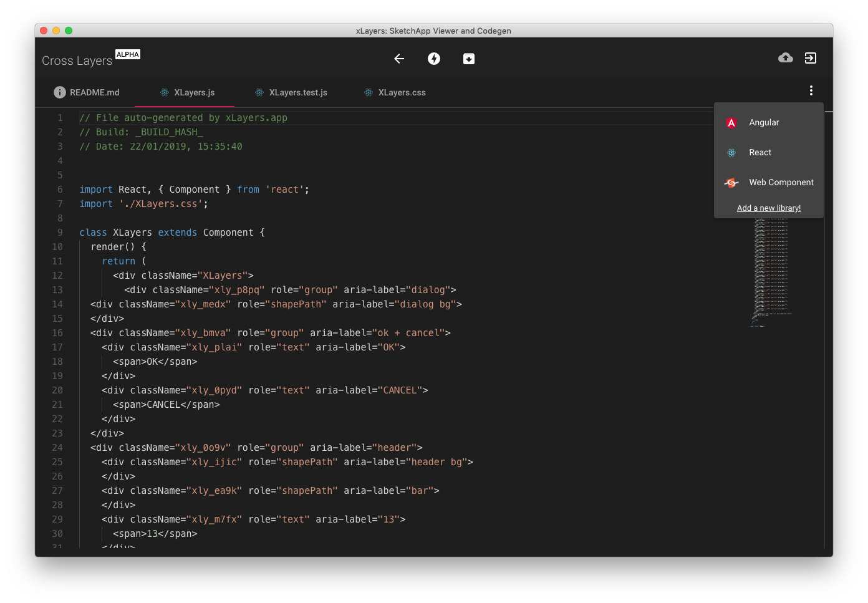Click the README.md info icon
The width and height of the screenshot is (868, 603).
click(x=60, y=92)
